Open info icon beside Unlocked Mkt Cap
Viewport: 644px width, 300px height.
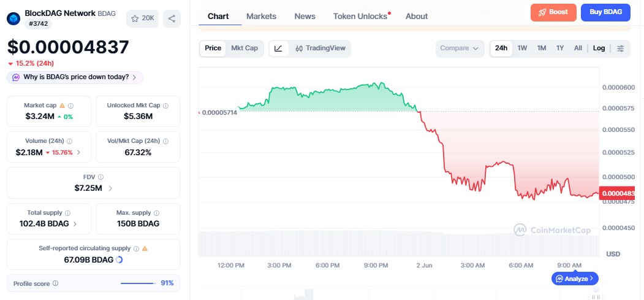[x=165, y=106]
